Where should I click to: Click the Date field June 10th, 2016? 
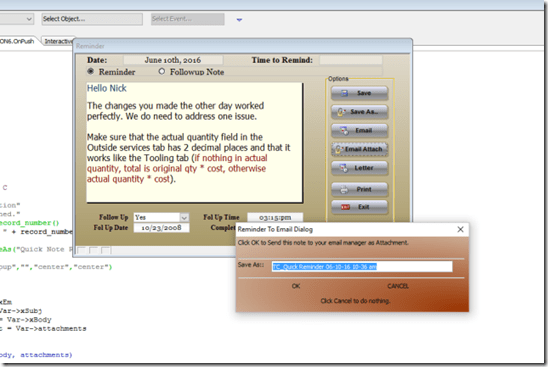point(173,60)
